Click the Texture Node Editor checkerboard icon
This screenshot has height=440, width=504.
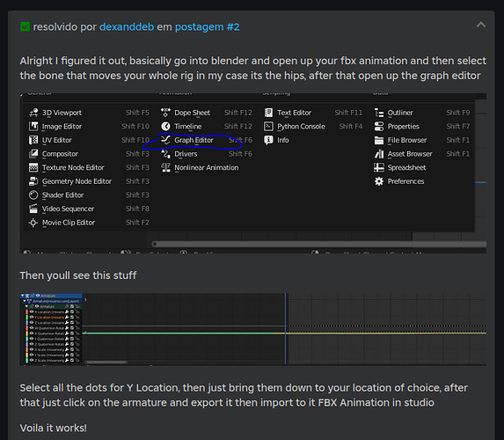click(33, 167)
